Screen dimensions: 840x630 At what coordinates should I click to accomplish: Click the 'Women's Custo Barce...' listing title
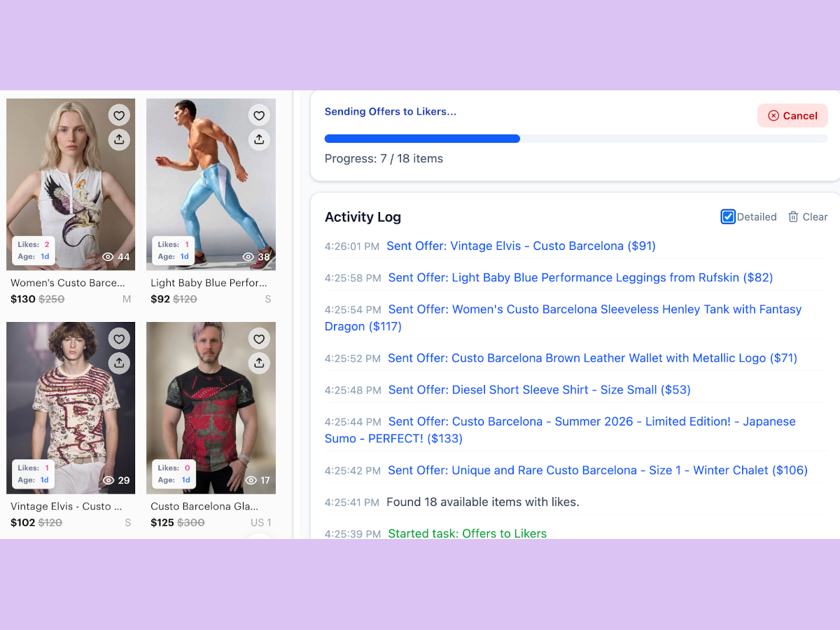pos(68,283)
